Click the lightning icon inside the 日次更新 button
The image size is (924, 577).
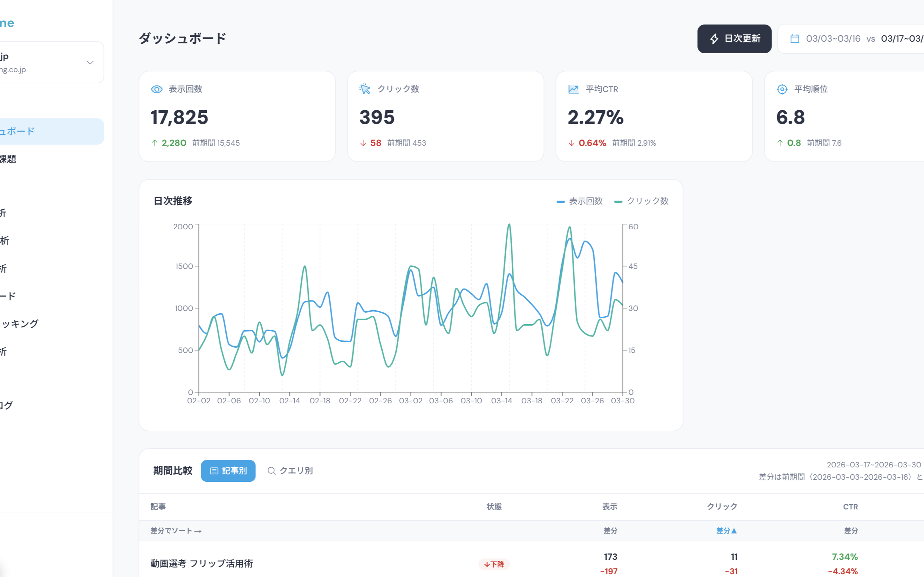[715, 39]
